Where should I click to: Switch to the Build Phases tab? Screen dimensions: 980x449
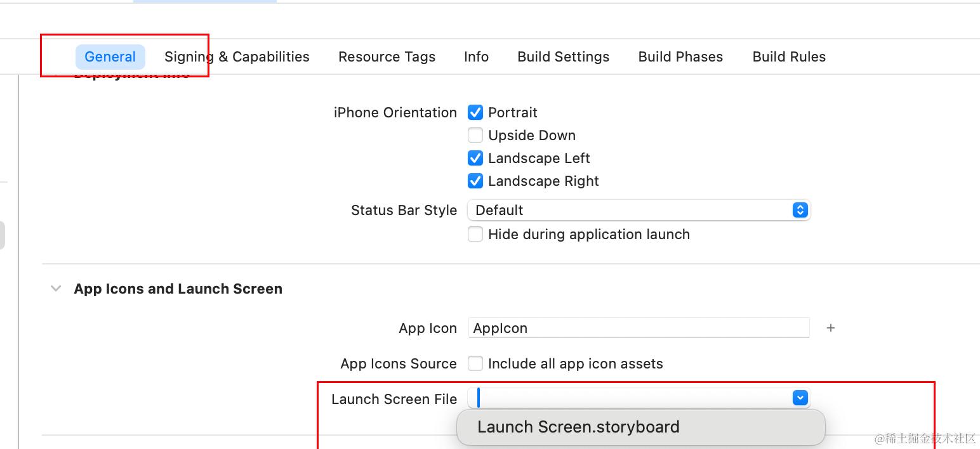[x=680, y=56]
